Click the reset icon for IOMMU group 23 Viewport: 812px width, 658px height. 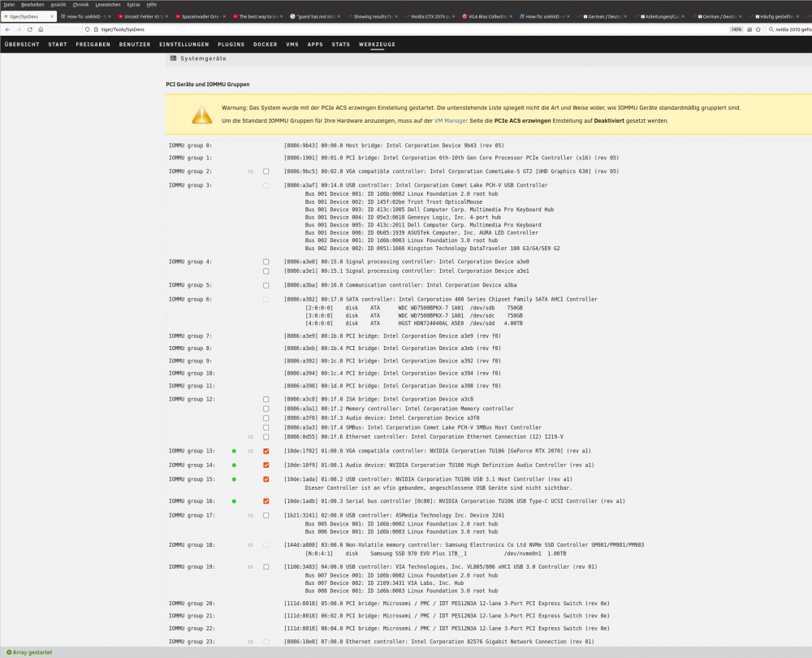coord(251,642)
